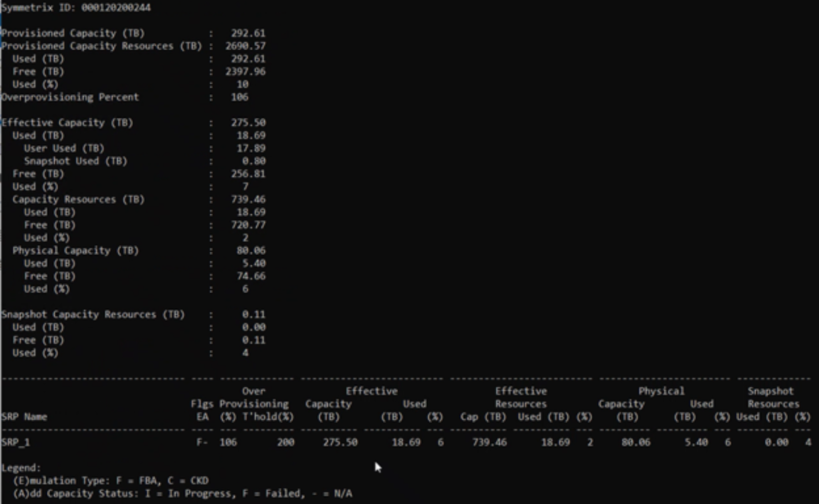Select the 'F-' flags value in SRP_1 row
This screenshot has width=819, height=504.
tap(202, 442)
